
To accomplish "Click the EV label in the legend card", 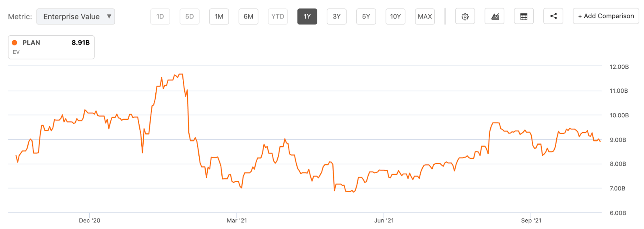I will 16,52.
